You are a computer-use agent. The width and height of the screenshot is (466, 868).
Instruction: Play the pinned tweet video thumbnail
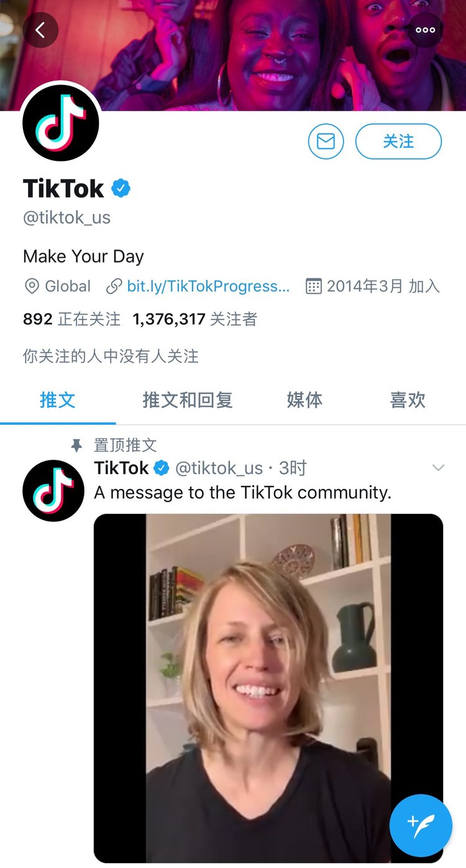click(x=268, y=688)
